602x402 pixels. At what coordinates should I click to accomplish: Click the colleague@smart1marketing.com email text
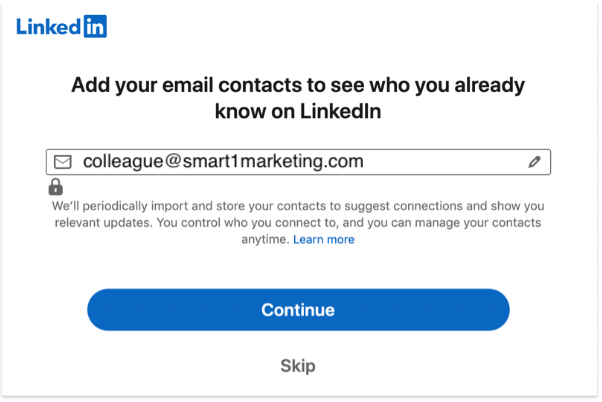click(x=222, y=161)
